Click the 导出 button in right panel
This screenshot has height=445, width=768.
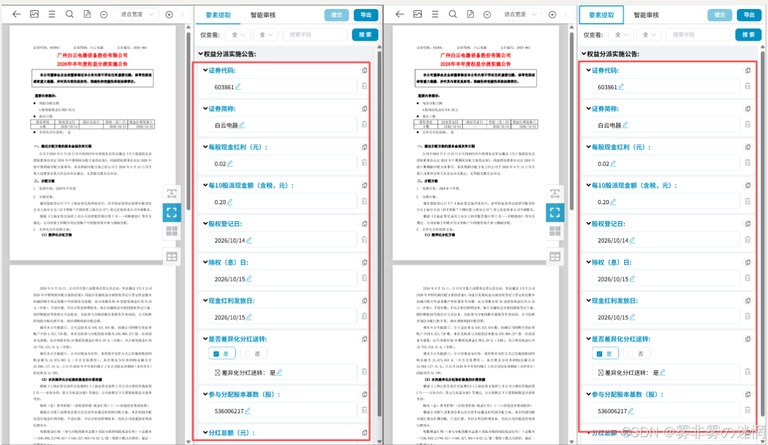point(749,15)
